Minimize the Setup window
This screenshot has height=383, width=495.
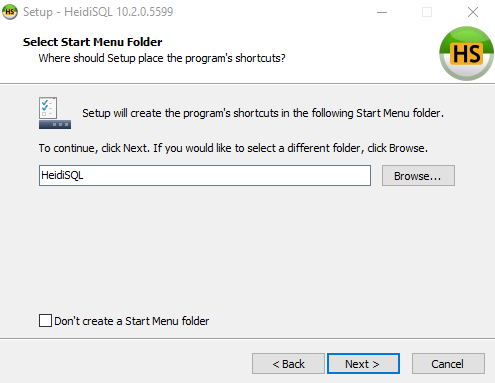[382, 12]
